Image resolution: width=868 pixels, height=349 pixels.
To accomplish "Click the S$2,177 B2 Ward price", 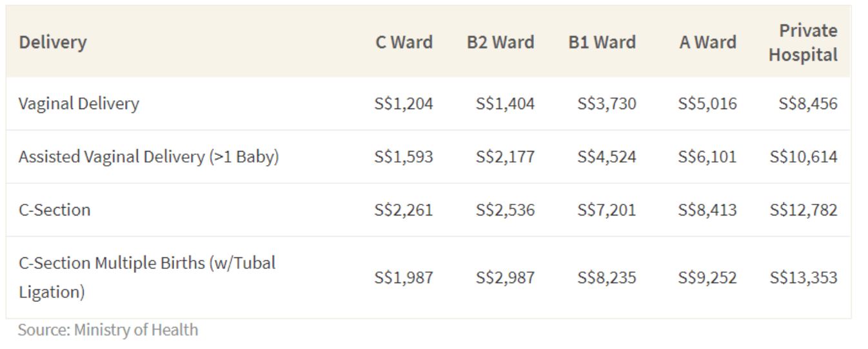I will [x=505, y=157].
